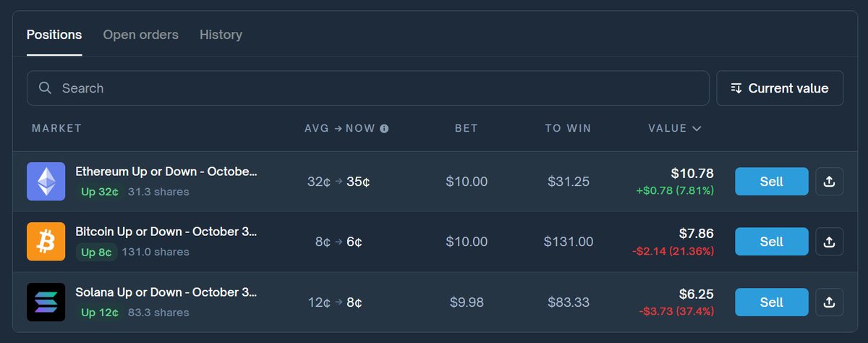Share the Ethereum position via share icon
868x343 pixels.
(x=830, y=182)
